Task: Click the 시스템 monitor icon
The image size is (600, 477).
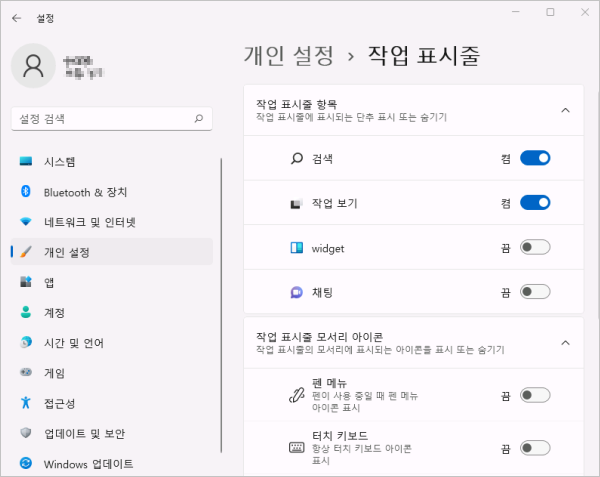Action: [26, 161]
